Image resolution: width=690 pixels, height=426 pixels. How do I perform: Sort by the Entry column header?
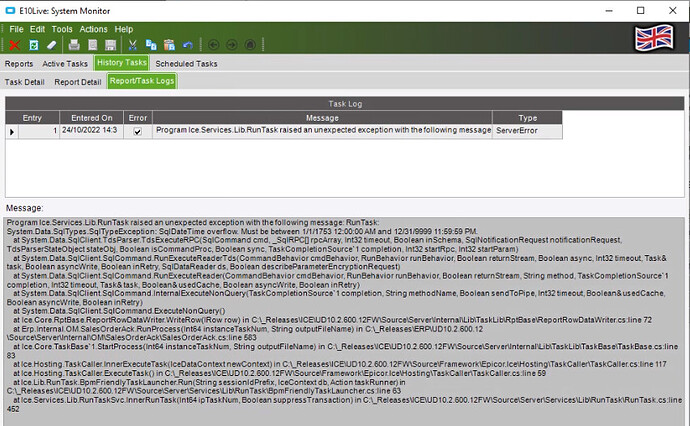32,118
